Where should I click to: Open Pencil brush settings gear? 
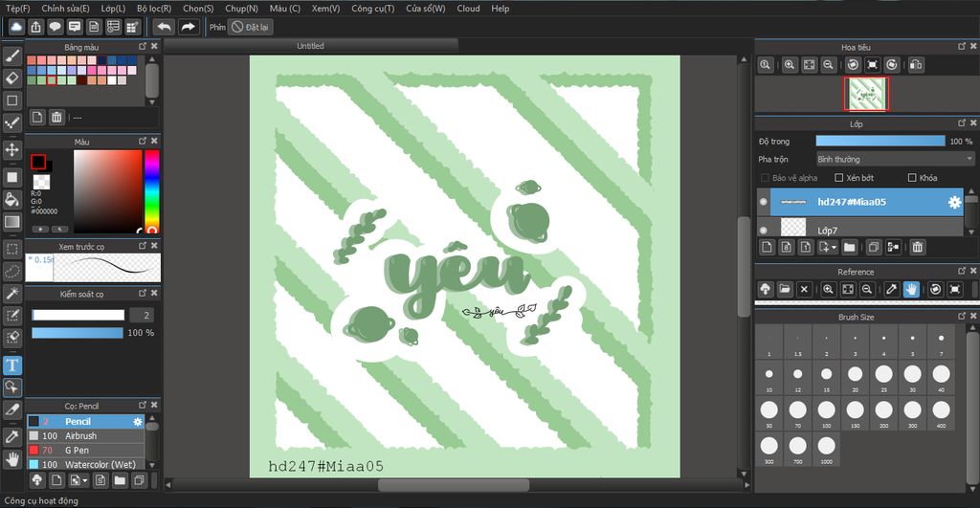coord(138,422)
